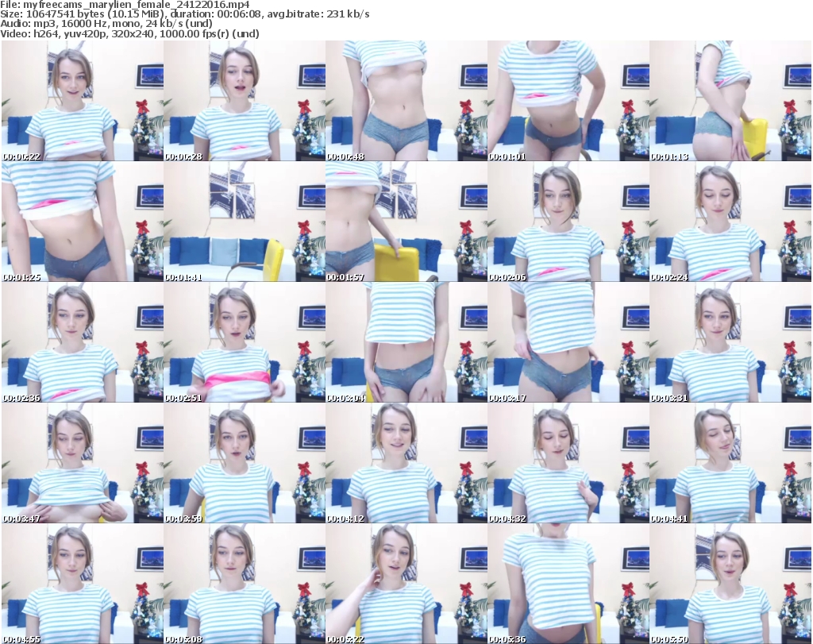Click the frame timestamped 00:02:06
The height and width of the screenshot is (644, 813).
pyautogui.click(x=568, y=222)
